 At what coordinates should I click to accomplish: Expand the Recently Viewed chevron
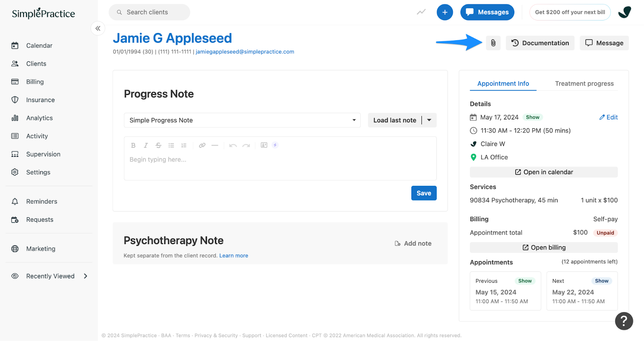click(85, 276)
